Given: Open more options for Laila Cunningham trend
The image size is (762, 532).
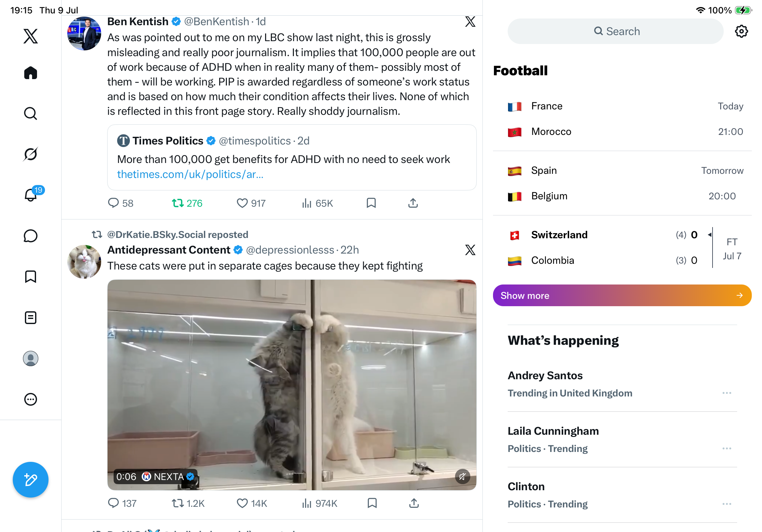Looking at the screenshot, I should (727, 448).
